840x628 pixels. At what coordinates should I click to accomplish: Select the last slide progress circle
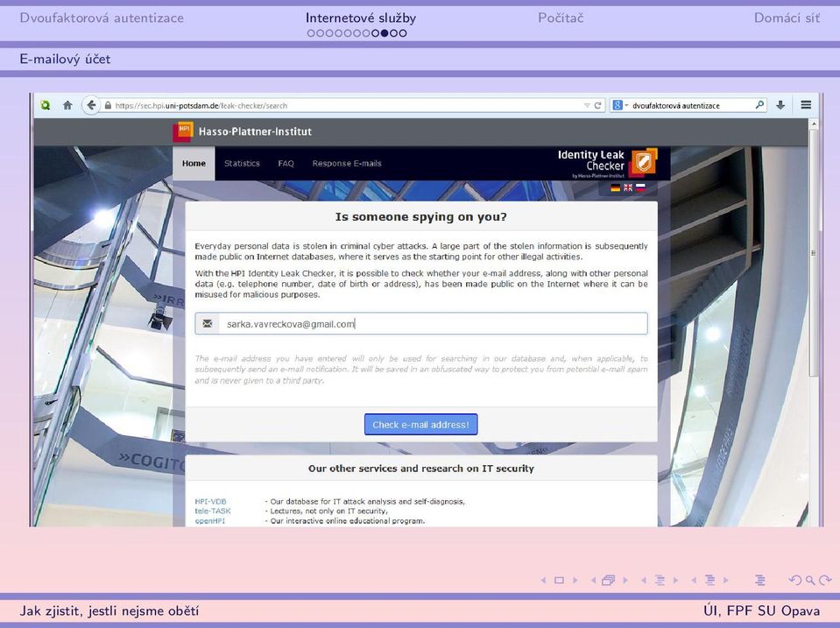[403, 33]
